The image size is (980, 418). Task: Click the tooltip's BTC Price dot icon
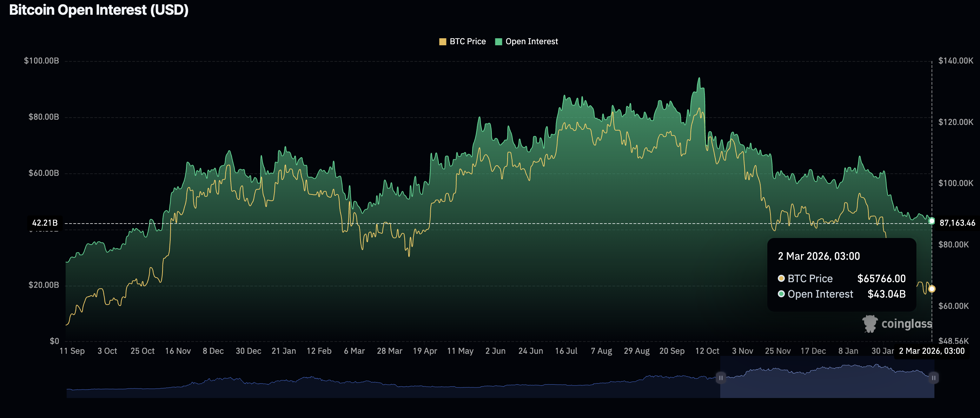click(781, 278)
